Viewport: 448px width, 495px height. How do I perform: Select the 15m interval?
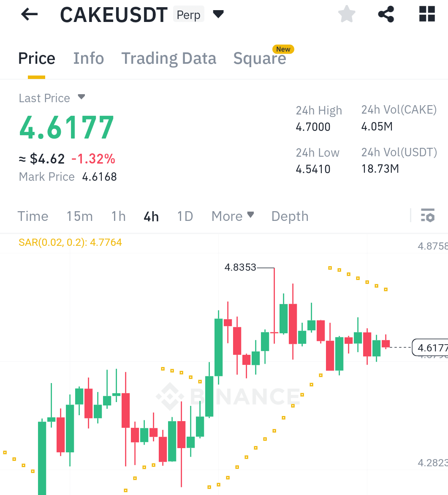pos(79,216)
